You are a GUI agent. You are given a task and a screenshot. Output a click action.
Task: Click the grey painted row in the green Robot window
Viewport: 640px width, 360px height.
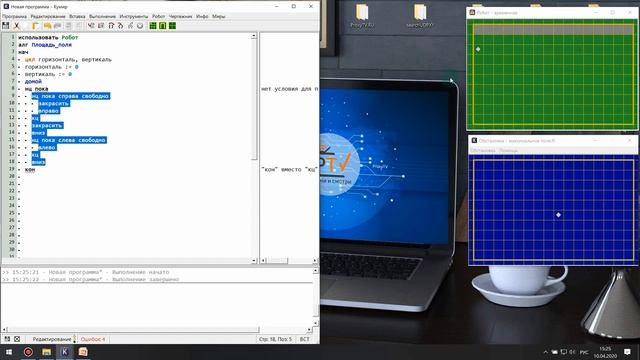[553, 30]
